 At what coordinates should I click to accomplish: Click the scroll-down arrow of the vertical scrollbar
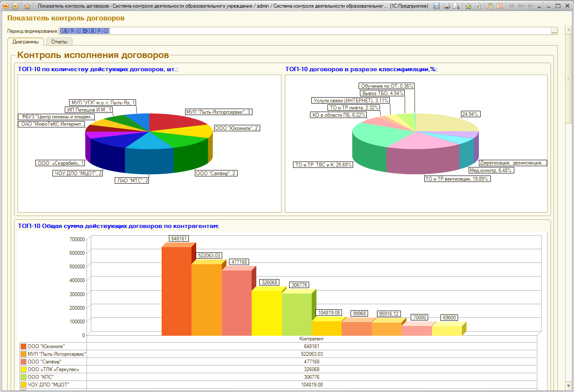[568, 386]
